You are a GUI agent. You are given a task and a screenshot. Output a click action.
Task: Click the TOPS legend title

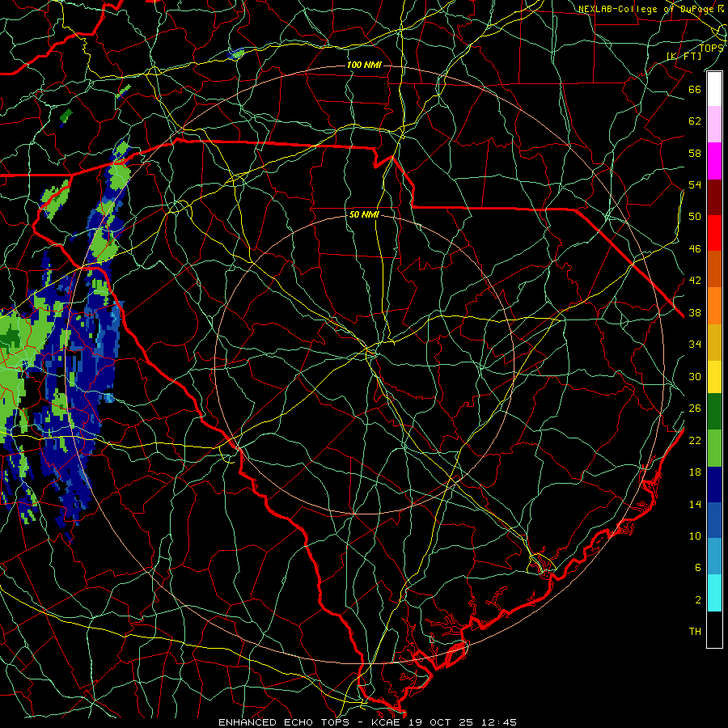pos(711,48)
